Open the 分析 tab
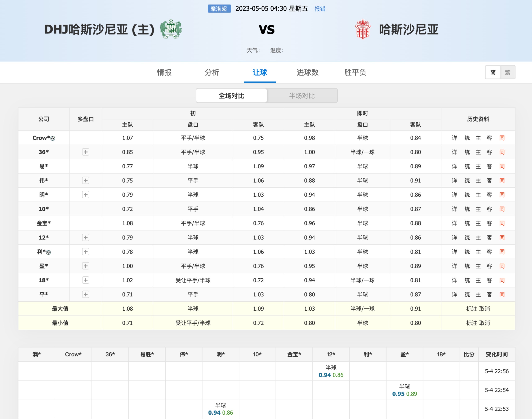 tap(212, 72)
